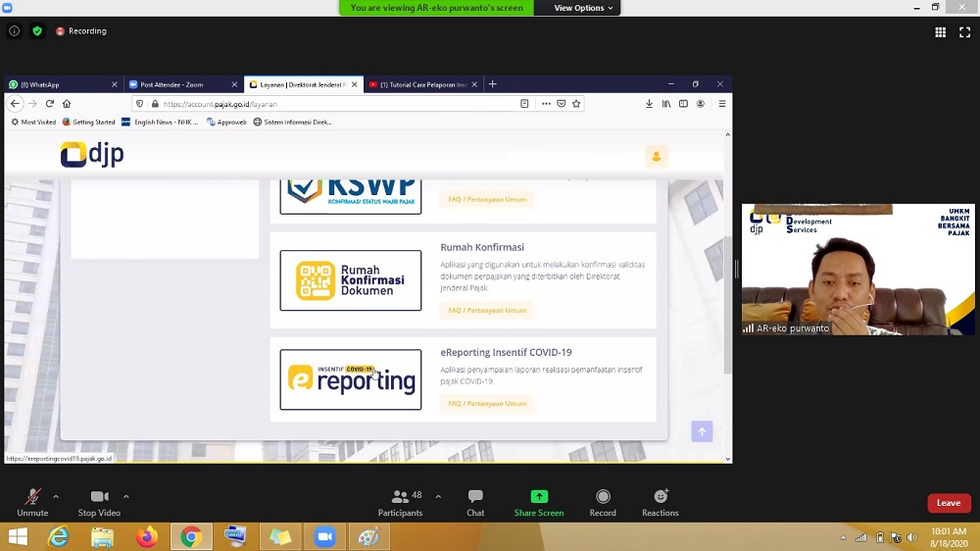980x551 pixels.
Task: Open Firefox from the taskbar
Action: pyautogui.click(x=147, y=536)
